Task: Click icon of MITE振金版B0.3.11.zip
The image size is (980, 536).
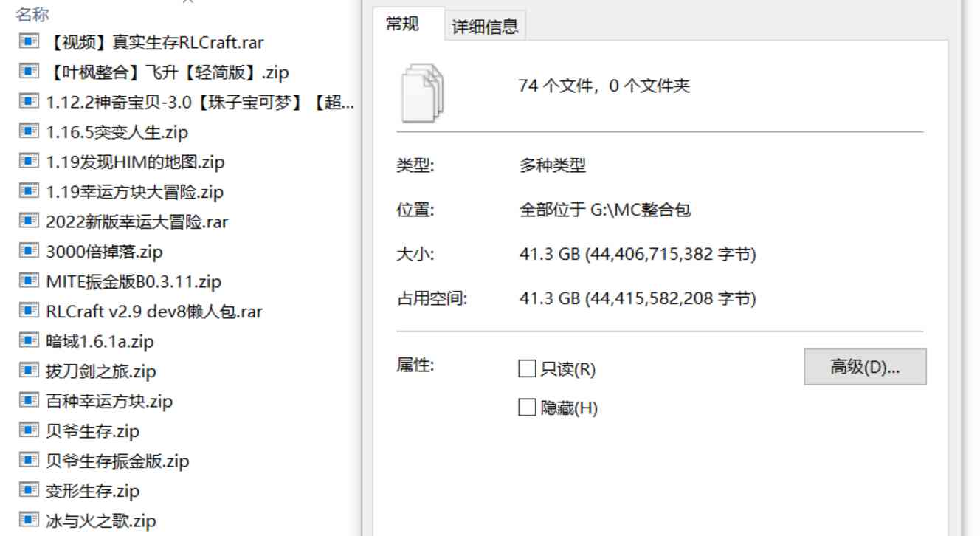Action: click(29, 281)
